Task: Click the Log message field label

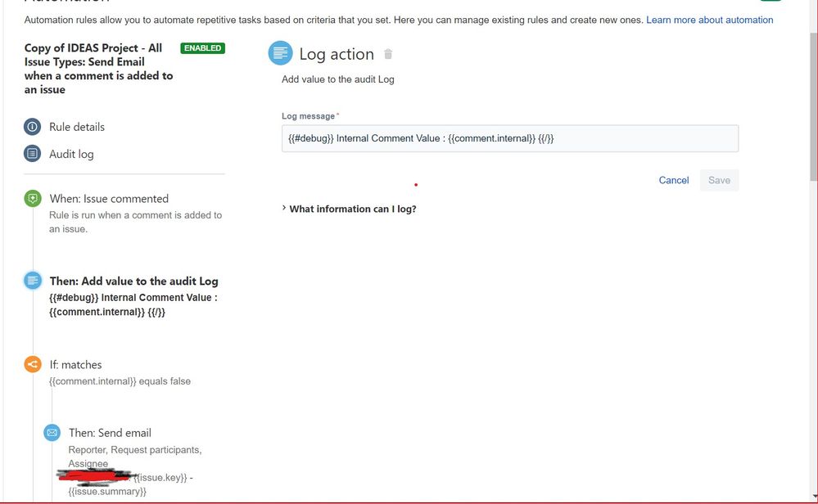Action: (309, 116)
